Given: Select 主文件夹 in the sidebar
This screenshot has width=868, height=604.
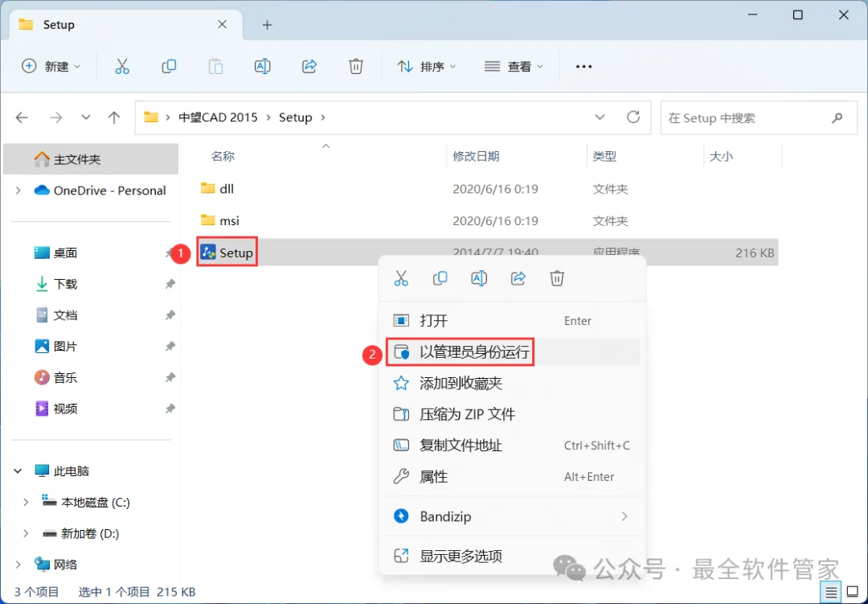Looking at the screenshot, I should click(x=91, y=159).
